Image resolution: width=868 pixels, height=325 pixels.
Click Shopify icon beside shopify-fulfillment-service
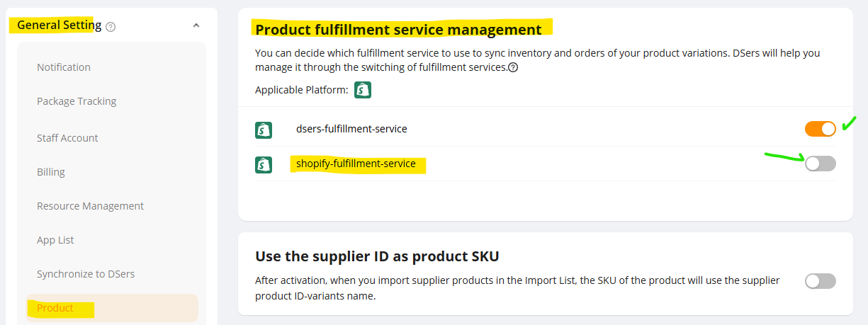click(x=264, y=164)
